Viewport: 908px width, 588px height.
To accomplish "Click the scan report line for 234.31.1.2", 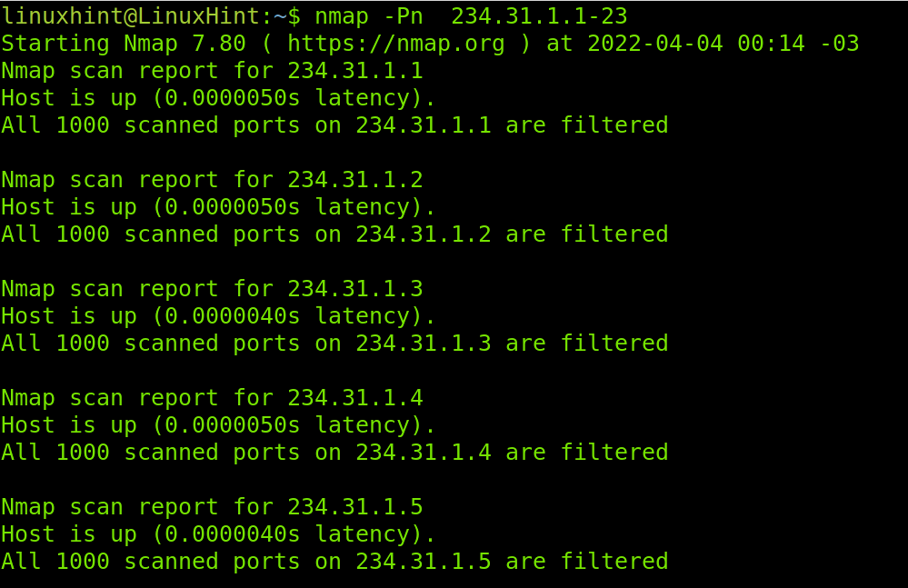I will (212, 180).
